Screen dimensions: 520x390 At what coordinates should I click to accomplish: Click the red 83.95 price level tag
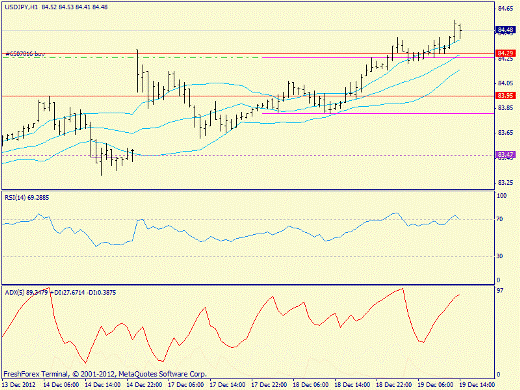[506, 96]
